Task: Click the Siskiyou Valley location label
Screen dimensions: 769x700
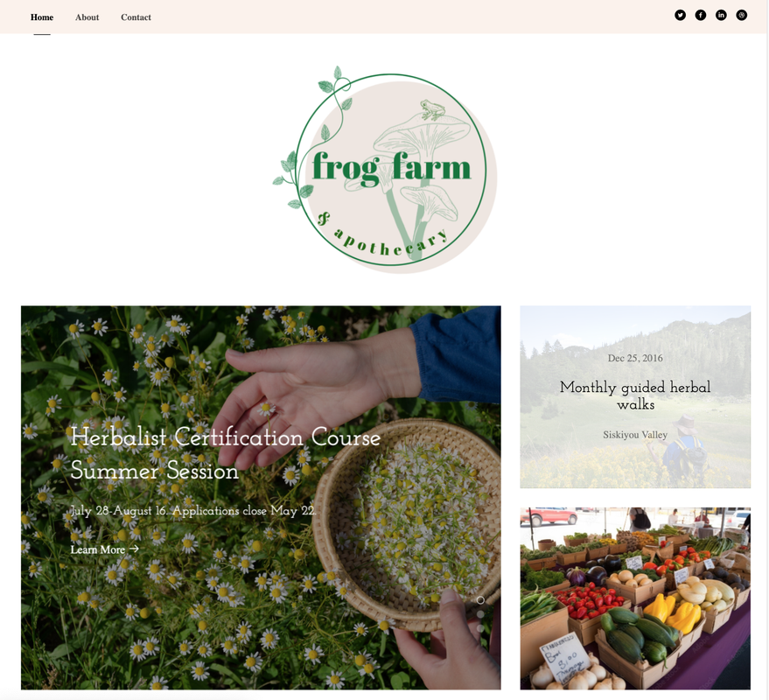Action: click(x=635, y=435)
